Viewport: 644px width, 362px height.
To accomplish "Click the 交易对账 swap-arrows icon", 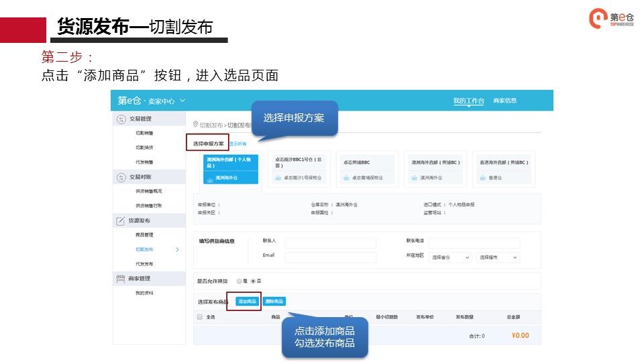I will [x=121, y=177].
